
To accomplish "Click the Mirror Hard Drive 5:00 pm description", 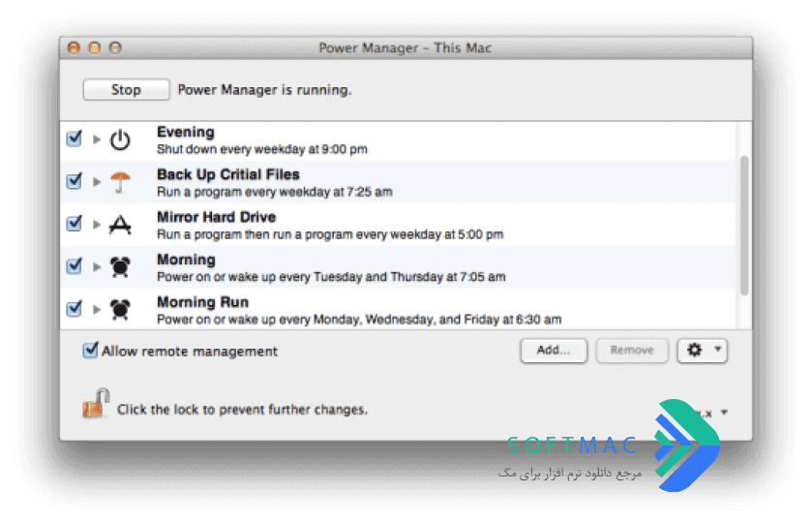I will coord(330,234).
